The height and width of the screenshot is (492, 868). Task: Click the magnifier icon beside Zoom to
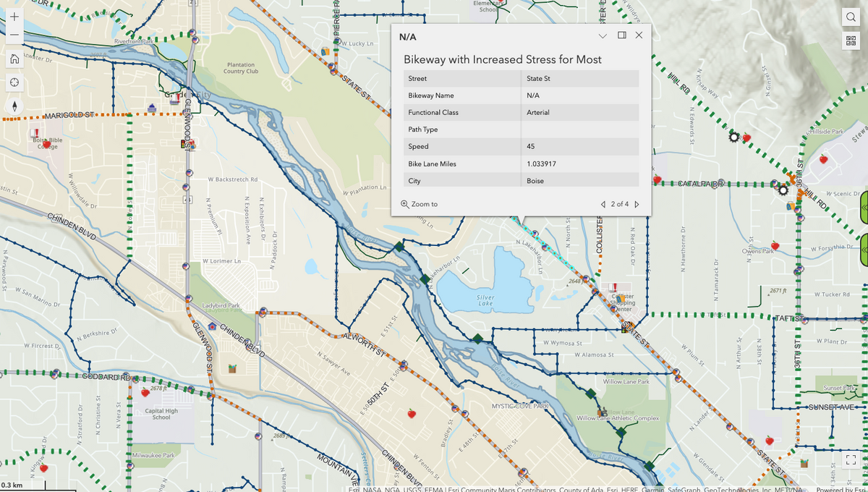[x=406, y=203]
